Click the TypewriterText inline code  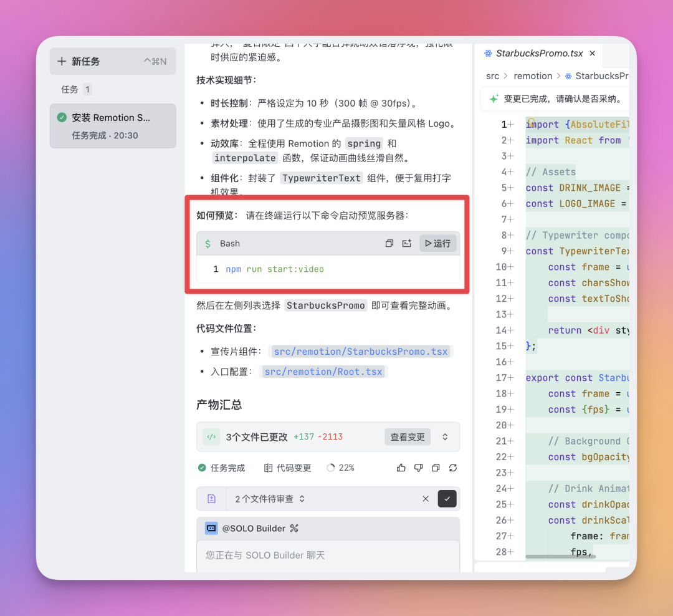321,178
